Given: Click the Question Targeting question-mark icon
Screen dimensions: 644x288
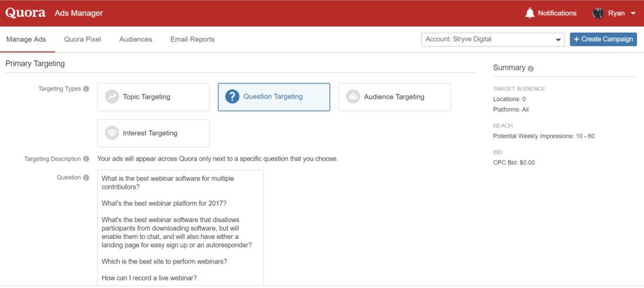Looking at the screenshot, I should click(x=233, y=97).
